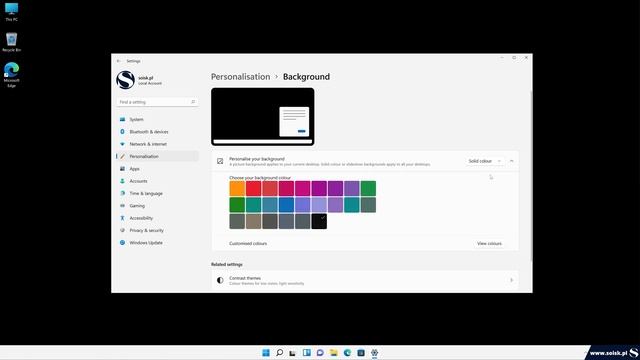Open Task View from the taskbar
Image resolution: width=640 pixels, height=360 pixels.
click(x=293, y=353)
